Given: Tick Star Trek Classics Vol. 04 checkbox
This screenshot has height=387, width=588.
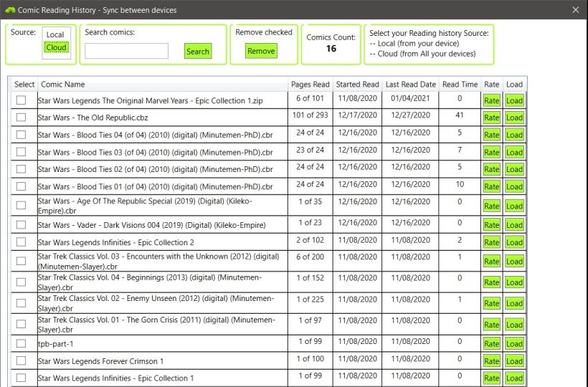Looking at the screenshot, I should coord(21,282).
